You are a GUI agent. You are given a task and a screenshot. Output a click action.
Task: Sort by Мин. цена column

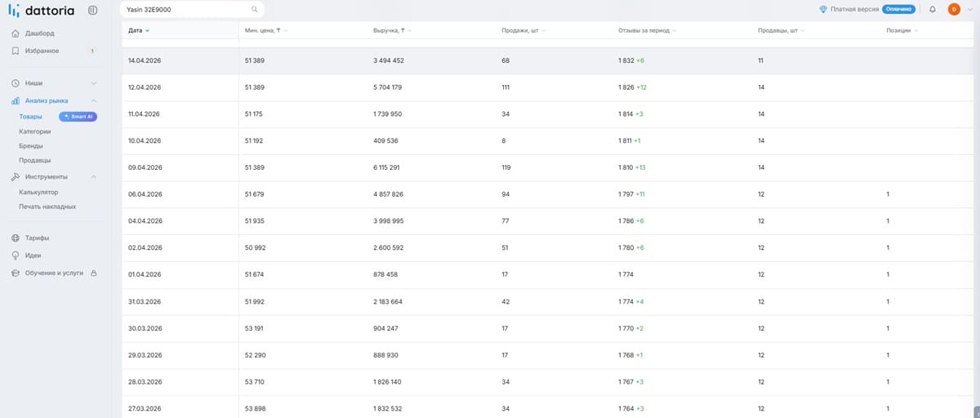[x=265, y=30]
